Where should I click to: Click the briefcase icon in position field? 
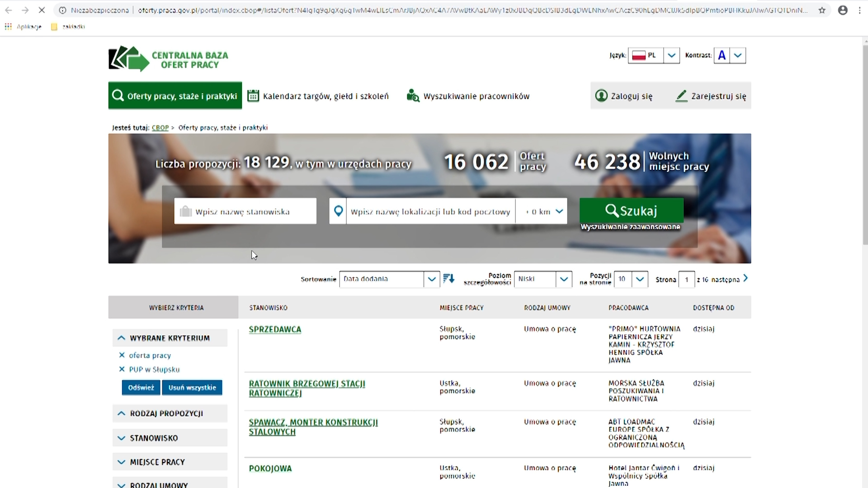click(185, 211)
